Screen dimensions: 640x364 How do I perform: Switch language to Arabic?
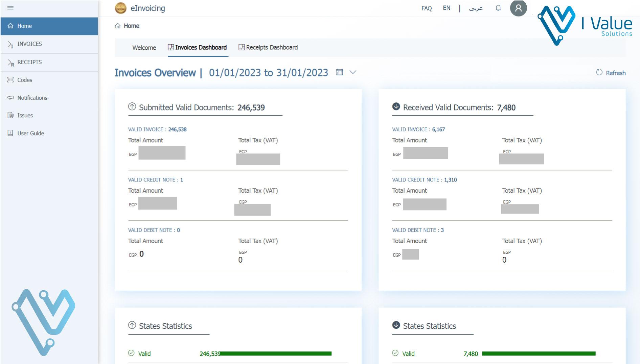pyautogui.click(x=476, y=8)
